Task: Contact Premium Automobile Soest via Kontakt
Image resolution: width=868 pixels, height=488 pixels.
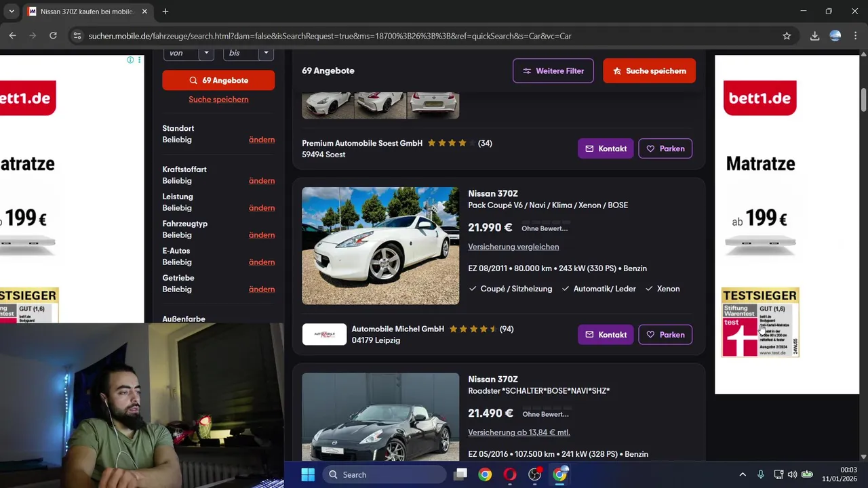Action: click(x=606, y=148)
